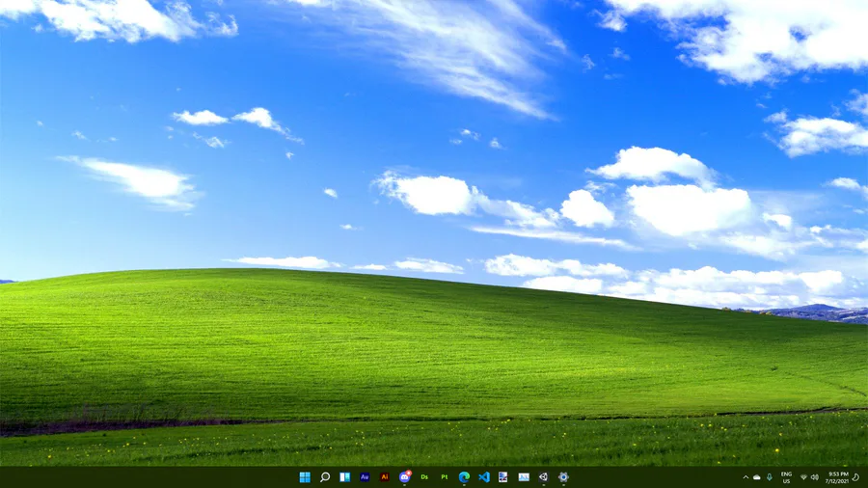Open the Windows Start menu
Viewport: 868px width, 488px height.
pos(305,477)
